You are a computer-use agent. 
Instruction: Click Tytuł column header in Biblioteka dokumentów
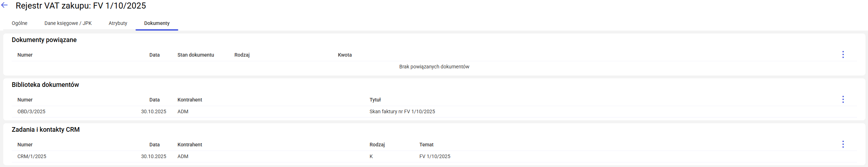pyautogui.click(x=375, y=100)
